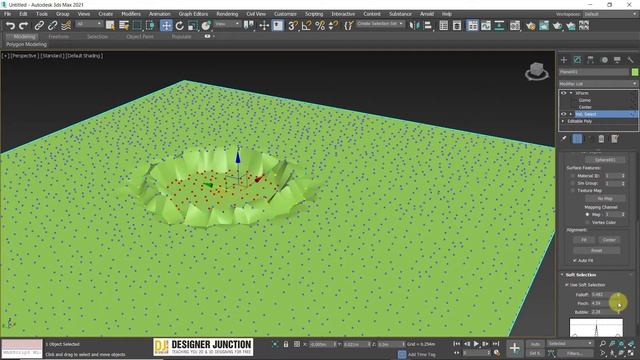The height and width of the screenshot is (360, 640).
Task: Toggle the Auto Fit checkbox
Action: coord(575,260)
